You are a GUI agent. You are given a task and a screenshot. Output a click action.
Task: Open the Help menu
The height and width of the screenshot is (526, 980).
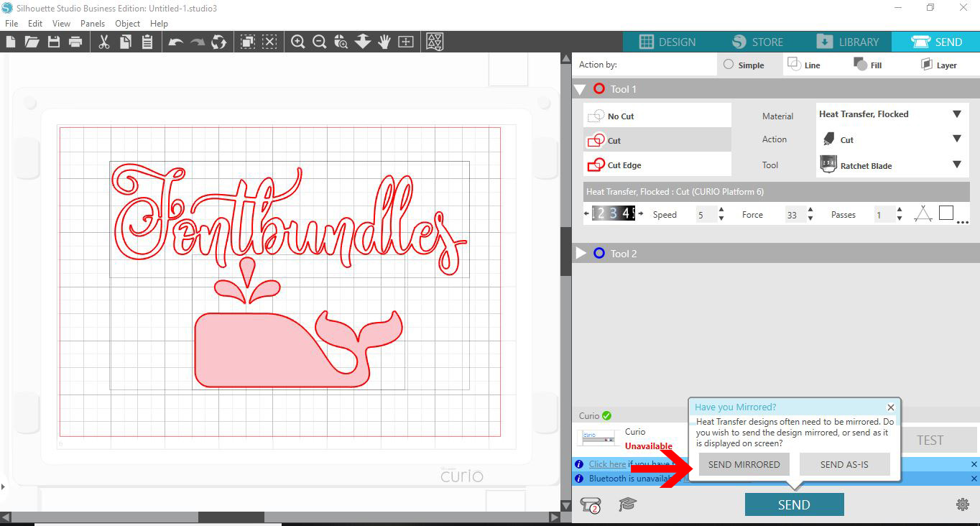click(x=159, y=24)
